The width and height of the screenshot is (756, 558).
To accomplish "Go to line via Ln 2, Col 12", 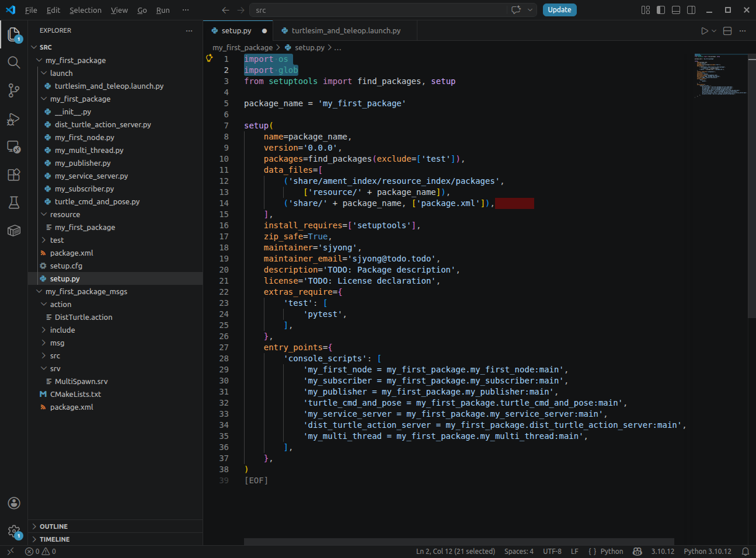I will (455, 551).
